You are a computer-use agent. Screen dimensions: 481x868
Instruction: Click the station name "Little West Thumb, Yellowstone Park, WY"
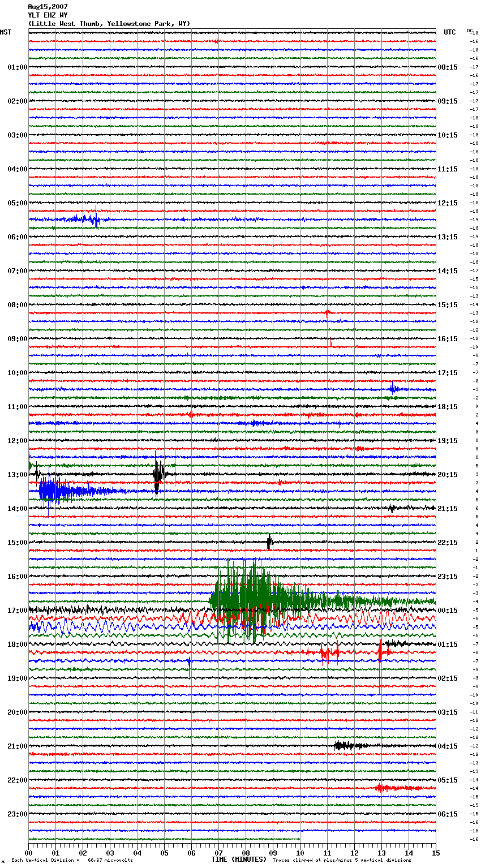[x=109, y=24]
